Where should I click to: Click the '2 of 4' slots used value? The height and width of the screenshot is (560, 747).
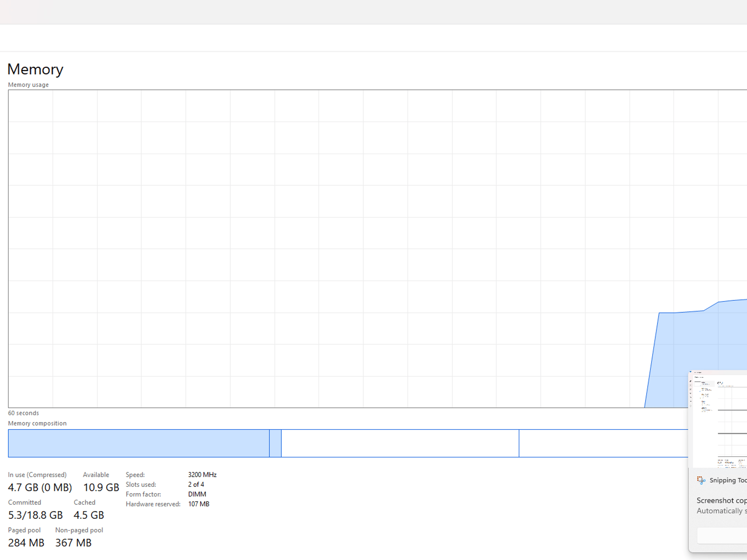pos(196,485)
